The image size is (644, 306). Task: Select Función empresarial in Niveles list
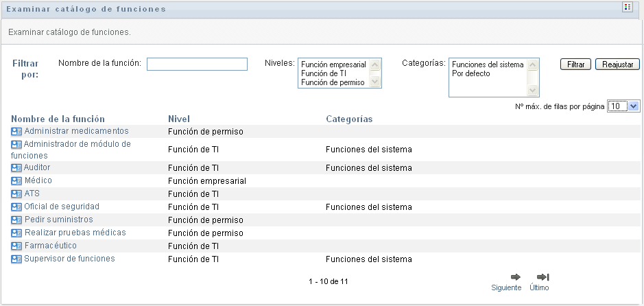pos(333,64)
